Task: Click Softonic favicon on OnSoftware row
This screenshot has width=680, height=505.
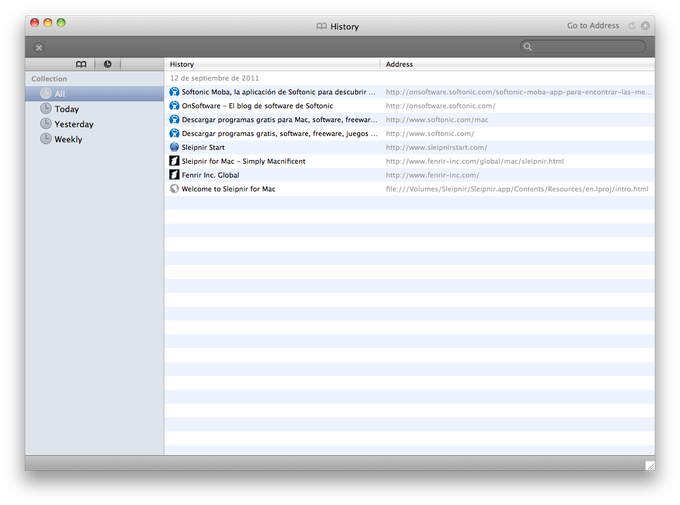Action: point(174,105)
